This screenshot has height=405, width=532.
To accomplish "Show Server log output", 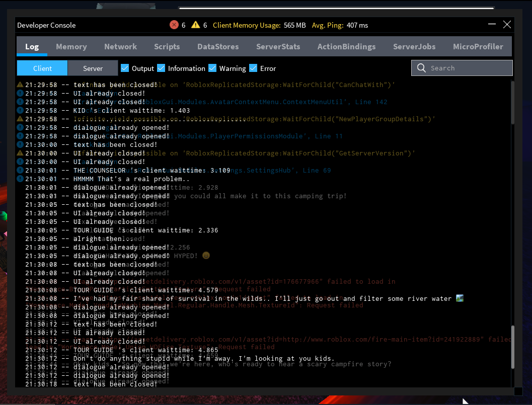I will 93,68.
